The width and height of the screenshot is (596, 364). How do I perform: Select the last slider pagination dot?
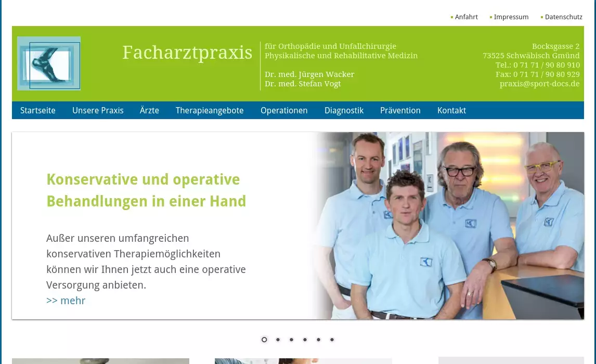click(332, 340)
